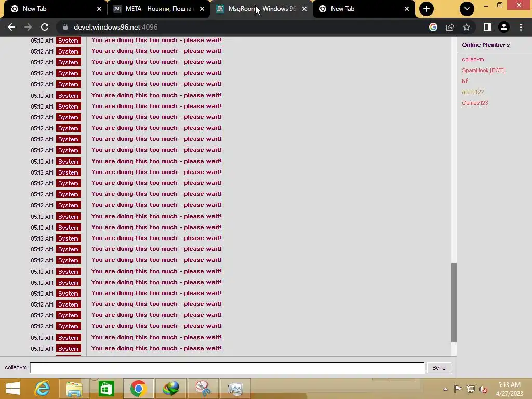The width and height of the screenshot is (532, 399).
Task: Select anon422 in Online Members
Action: [473, 92]
